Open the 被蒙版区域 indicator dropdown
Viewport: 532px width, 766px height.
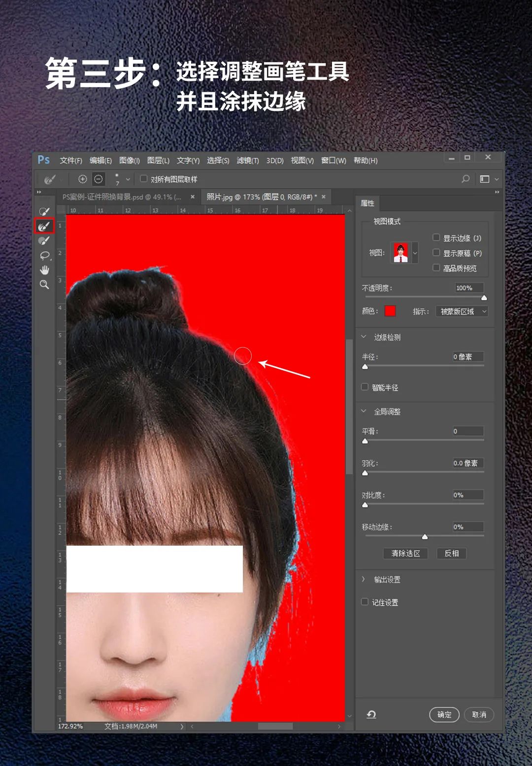pyautogui.click(x=462, y=312)
